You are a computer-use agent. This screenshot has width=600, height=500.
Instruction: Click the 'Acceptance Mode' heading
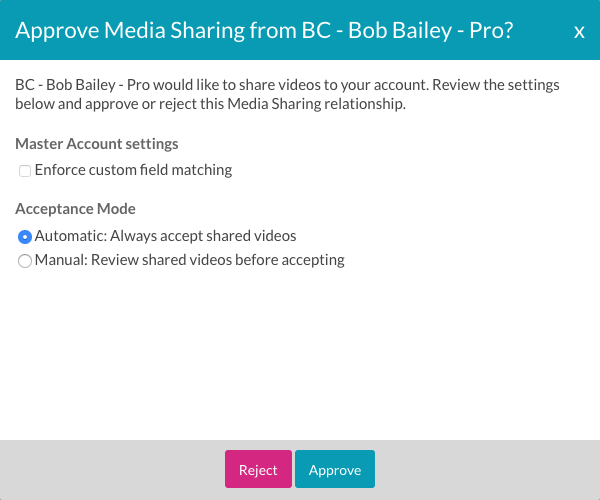pos(75,209)
